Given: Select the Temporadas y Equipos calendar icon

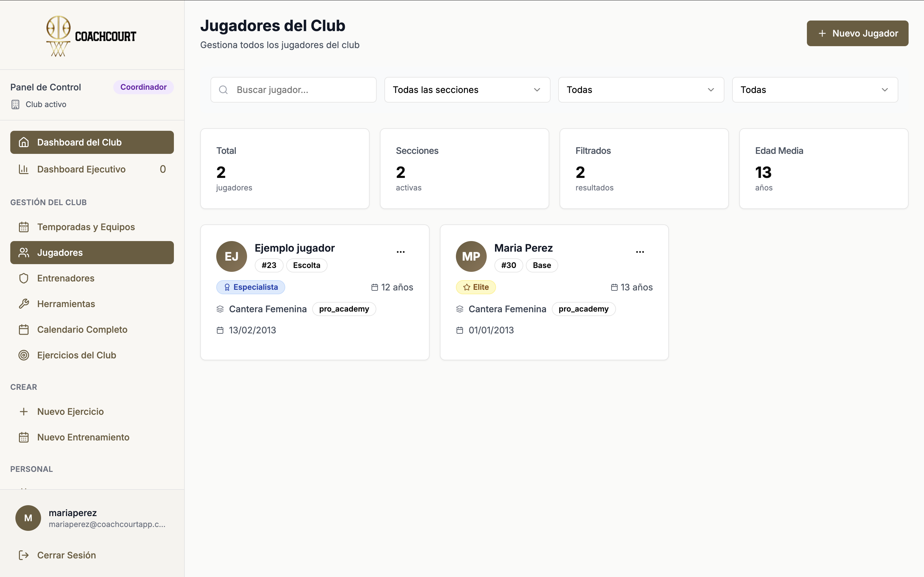Looking at the screenshot, I should (24, 227).
